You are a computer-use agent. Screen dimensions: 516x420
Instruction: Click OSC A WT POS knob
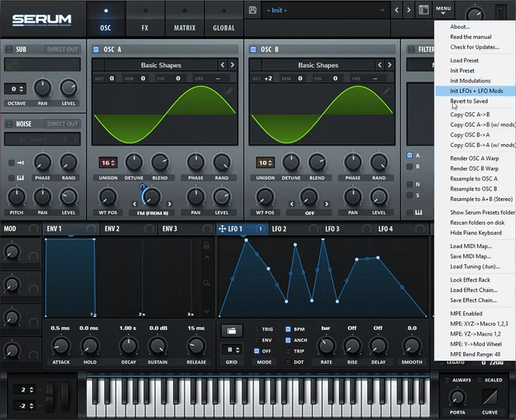[108, 197]
